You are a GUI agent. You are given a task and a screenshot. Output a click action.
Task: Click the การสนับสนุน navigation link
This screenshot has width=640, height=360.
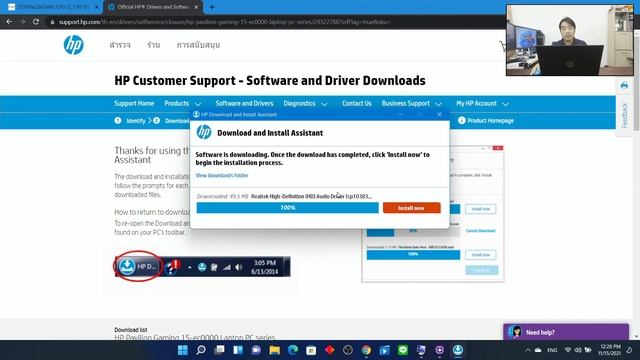click(x=198, y=45)
